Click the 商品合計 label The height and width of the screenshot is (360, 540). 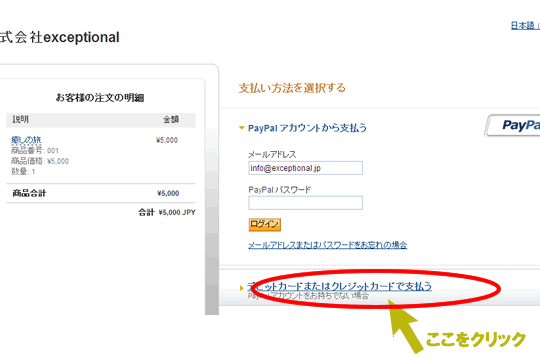[x=29, y=193]
